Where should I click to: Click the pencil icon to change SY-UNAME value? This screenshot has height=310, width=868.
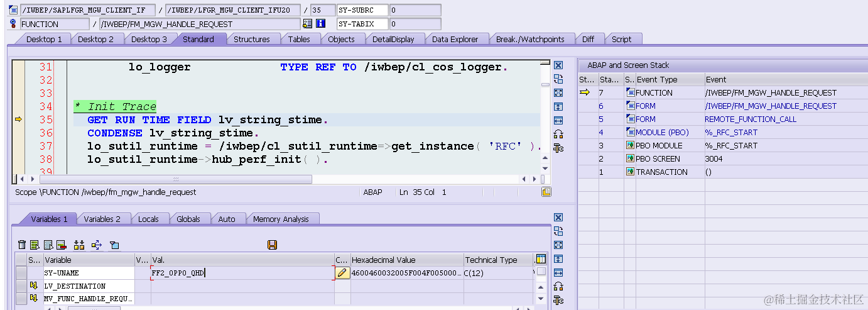[342, 273]
